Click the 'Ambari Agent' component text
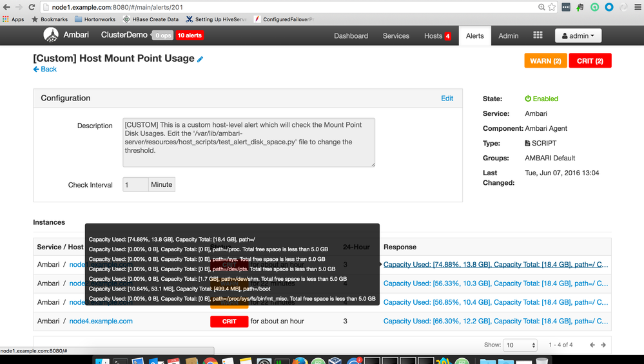 [x=546, y=128]
